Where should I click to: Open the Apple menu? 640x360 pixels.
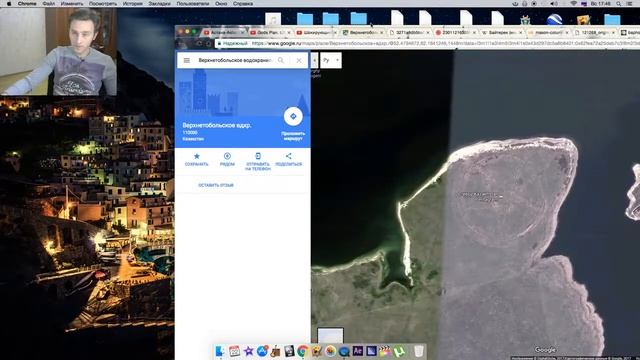point(9,4)
